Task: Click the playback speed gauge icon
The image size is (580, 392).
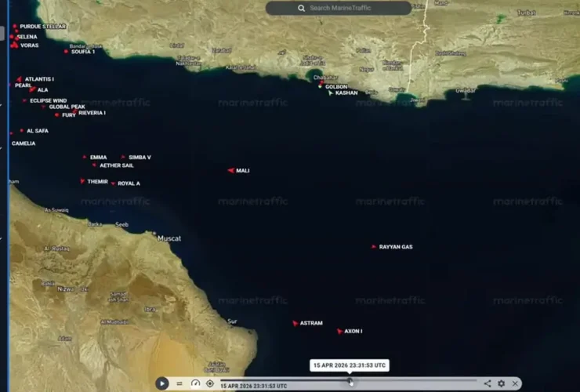Action: coord(195,383)
